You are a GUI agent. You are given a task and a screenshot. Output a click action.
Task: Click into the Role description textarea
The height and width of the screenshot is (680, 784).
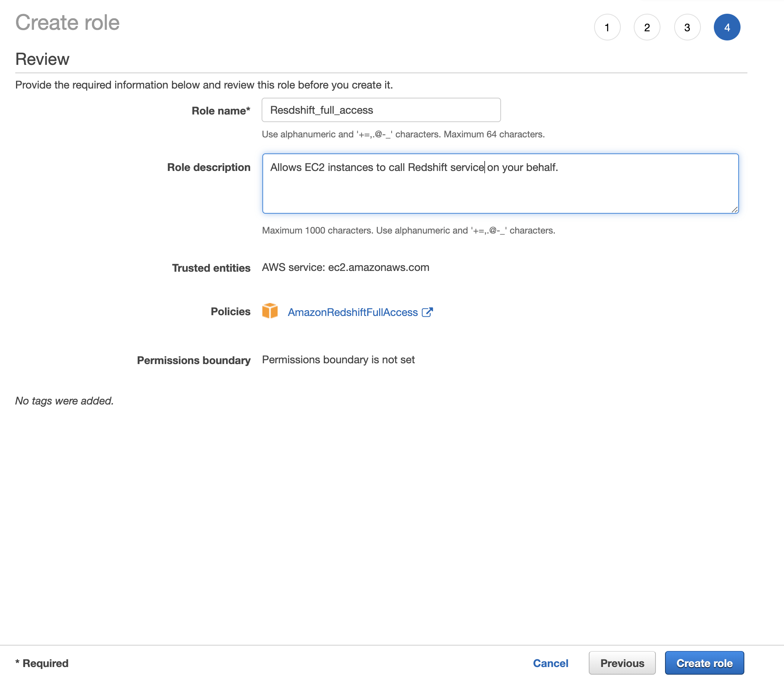coord(500,184)
